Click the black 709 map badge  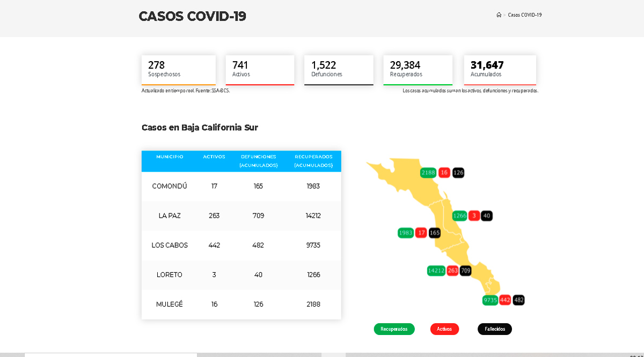466,271
